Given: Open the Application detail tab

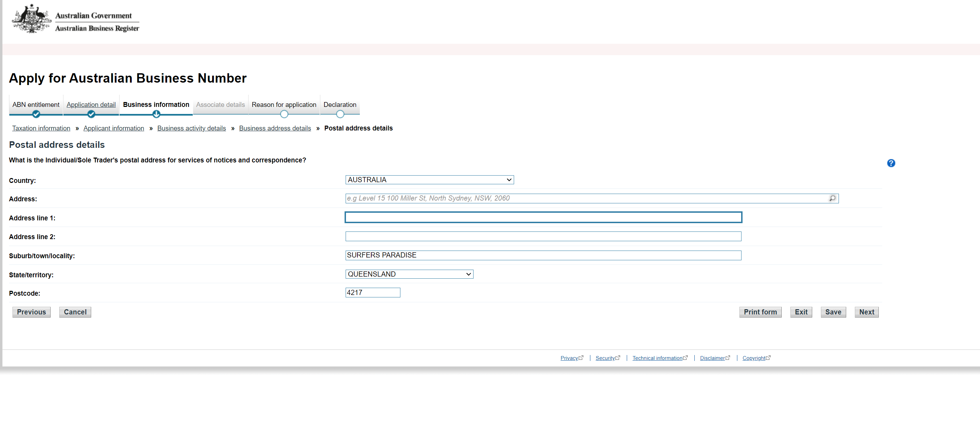Looking at the screenshot, I should pos(91,104).
